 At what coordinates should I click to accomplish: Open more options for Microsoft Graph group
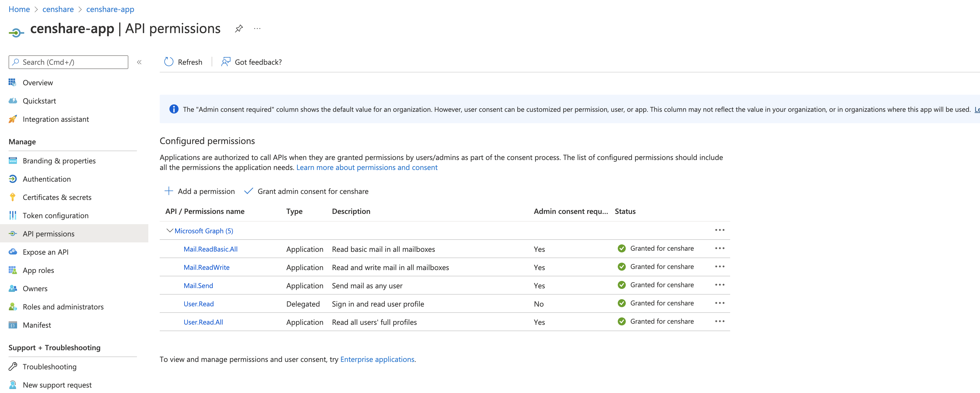tap(719, 230)
